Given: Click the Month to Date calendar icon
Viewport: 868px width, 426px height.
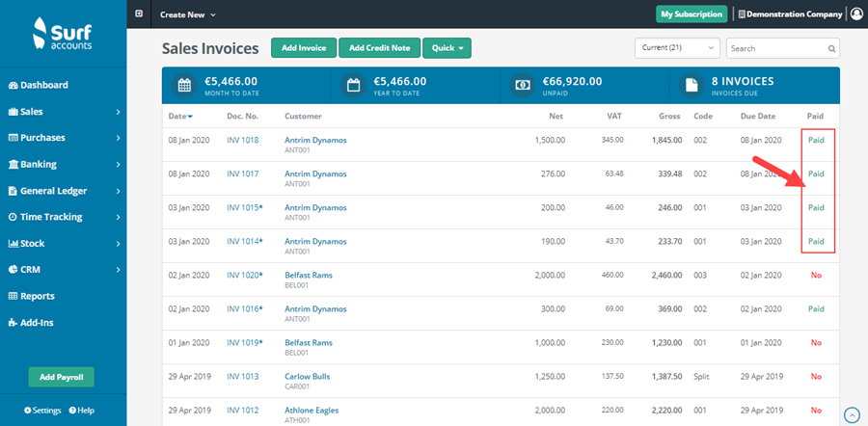Looking at the screenshot, I should click(x=184, y=86).
